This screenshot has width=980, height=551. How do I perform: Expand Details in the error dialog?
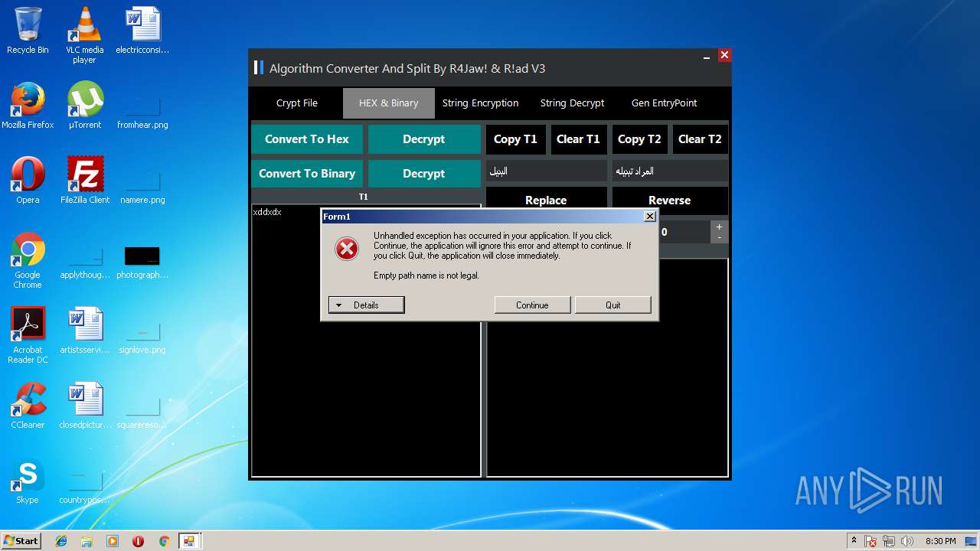click(x=366, y=305)
